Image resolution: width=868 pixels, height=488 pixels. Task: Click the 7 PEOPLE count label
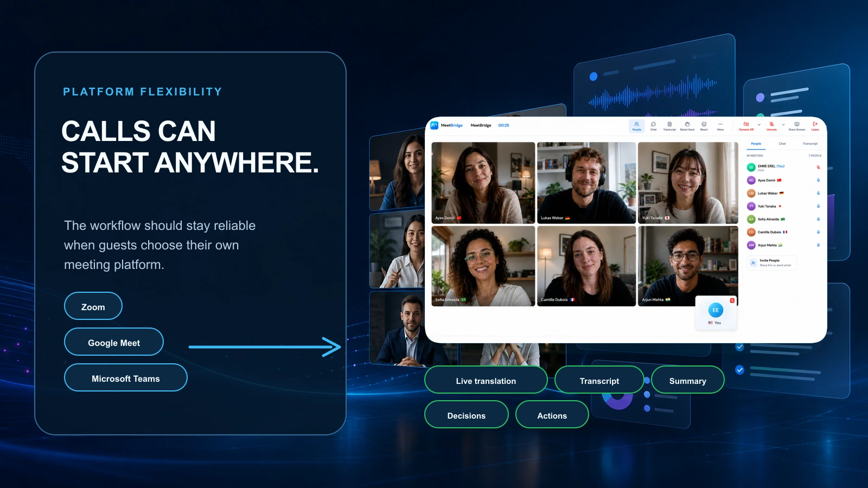[x=815, y=156]
